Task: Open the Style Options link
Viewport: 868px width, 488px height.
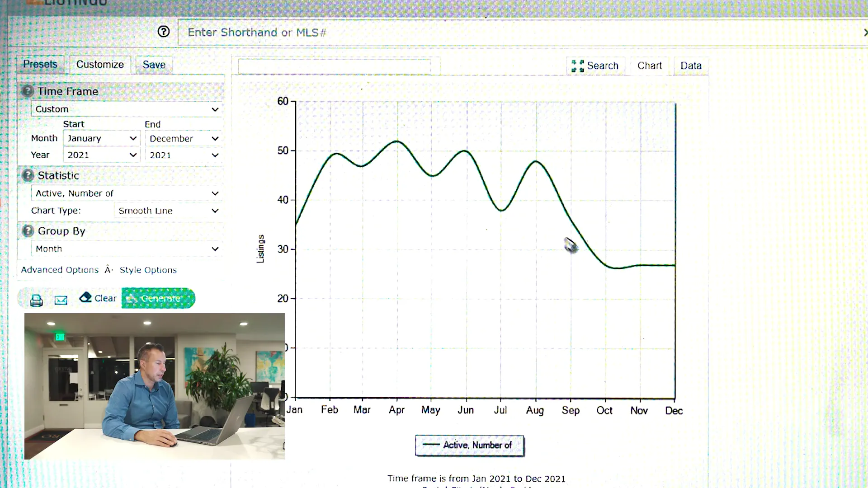Action: tap(148, 270)
